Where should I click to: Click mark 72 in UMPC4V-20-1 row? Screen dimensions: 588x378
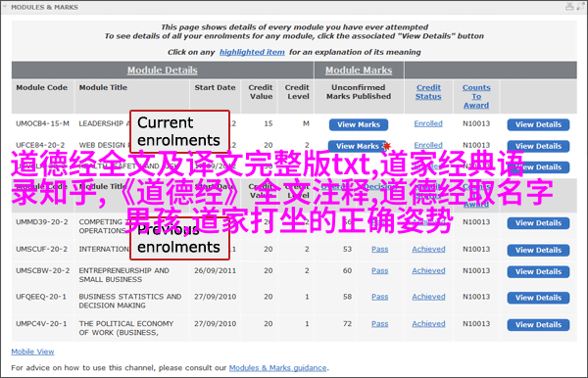point(347,324)
